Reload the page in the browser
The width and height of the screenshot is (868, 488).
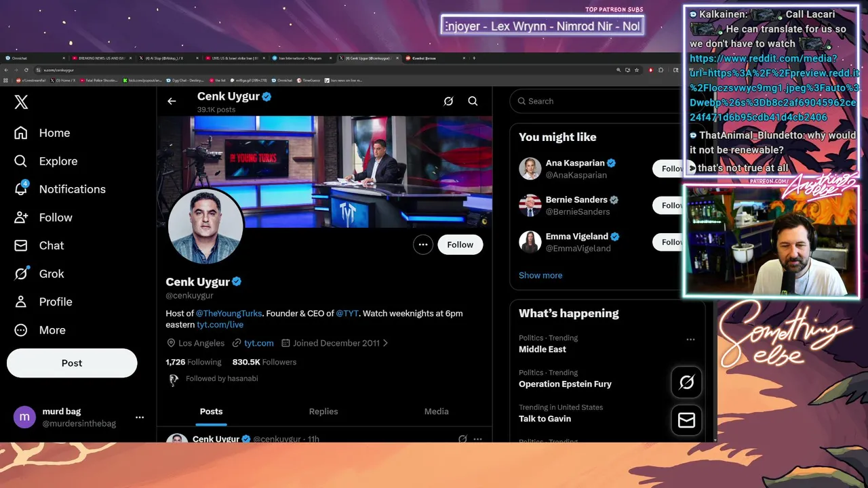pyautogui.click(x=26, y=70)
